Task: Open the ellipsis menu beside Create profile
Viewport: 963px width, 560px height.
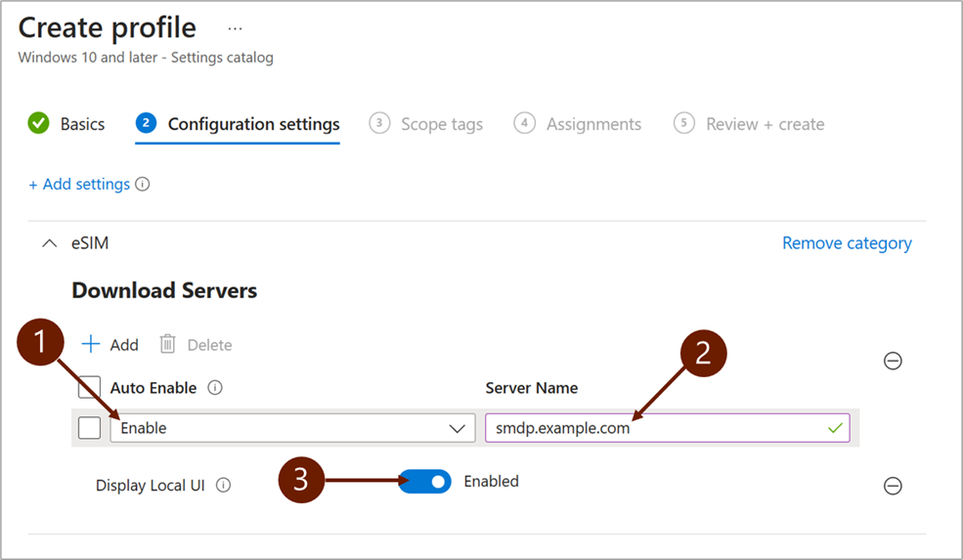Action: pyautogui.click(x=235, y=28)
